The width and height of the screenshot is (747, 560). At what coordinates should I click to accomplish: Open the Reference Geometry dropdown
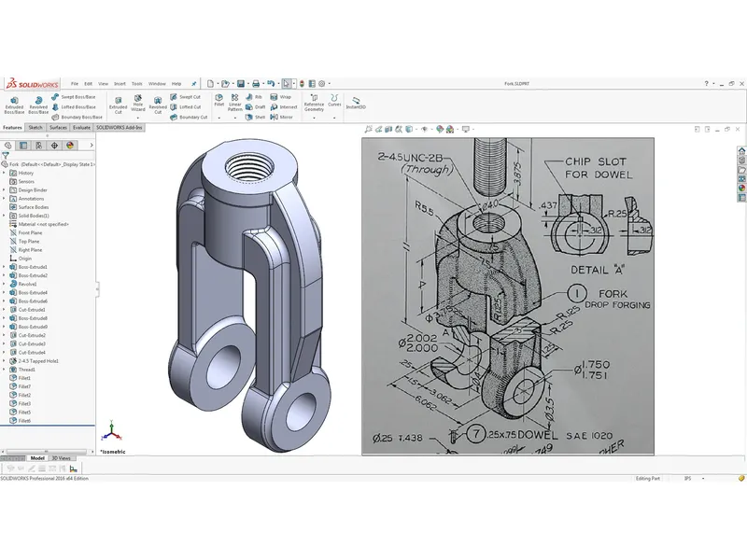point(314,103)
